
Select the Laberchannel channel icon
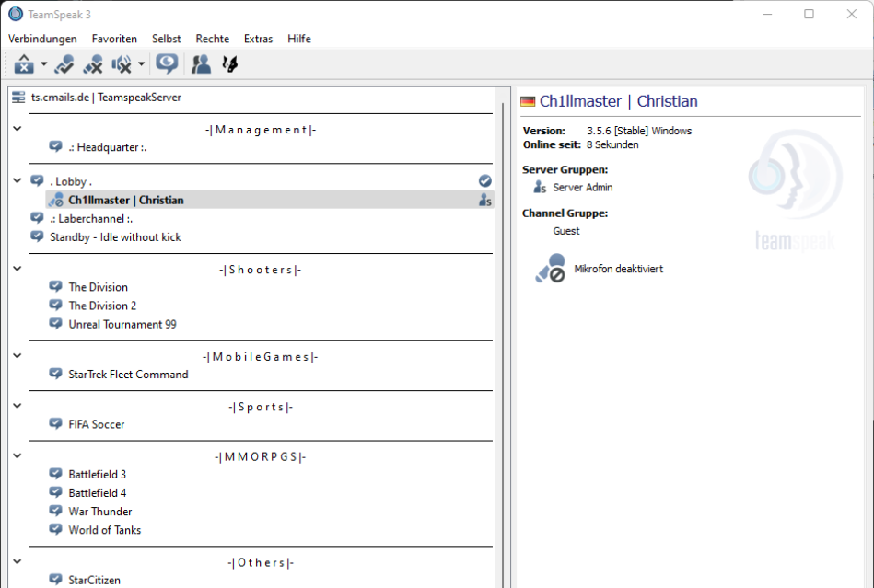point(37,218)
